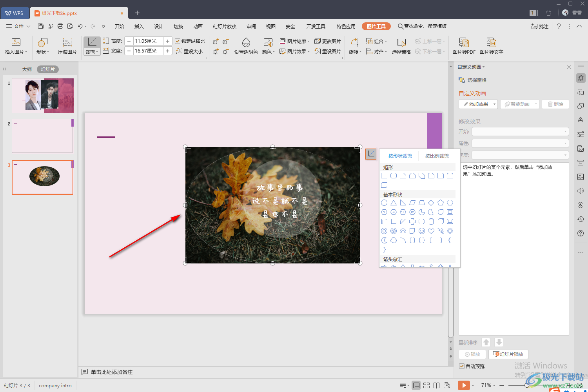This screenshot has width=588, height=392.
Task: Click the Slideshow Play button in panel
Action: click(x=508, y=354)
